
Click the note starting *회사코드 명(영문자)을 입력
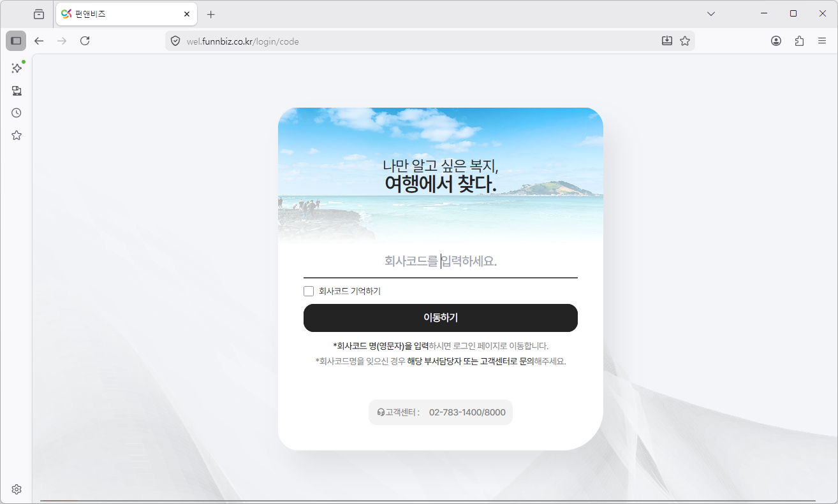click(x=440, y=346)
